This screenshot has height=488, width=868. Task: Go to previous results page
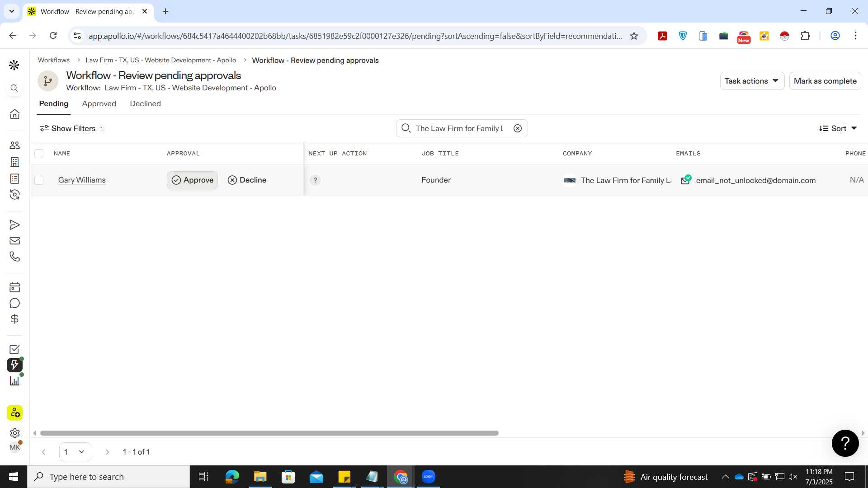(x=43, y=452)
